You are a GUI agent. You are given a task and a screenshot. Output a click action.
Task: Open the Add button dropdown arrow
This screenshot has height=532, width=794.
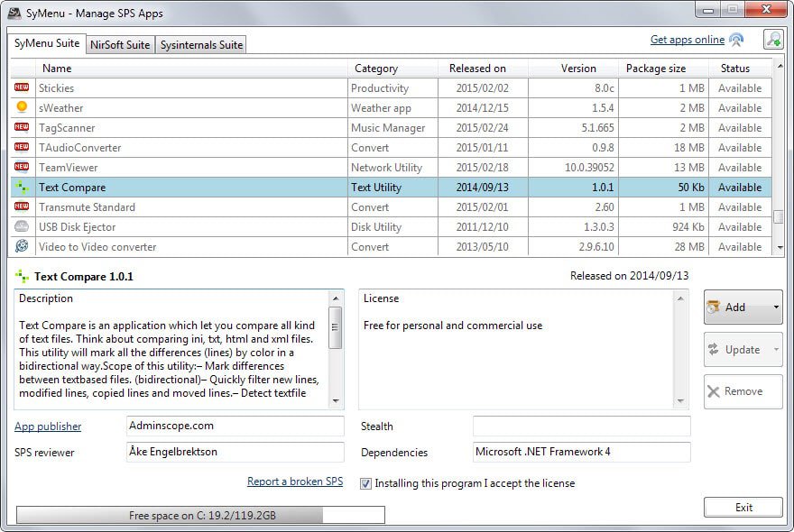click(776, 307)
